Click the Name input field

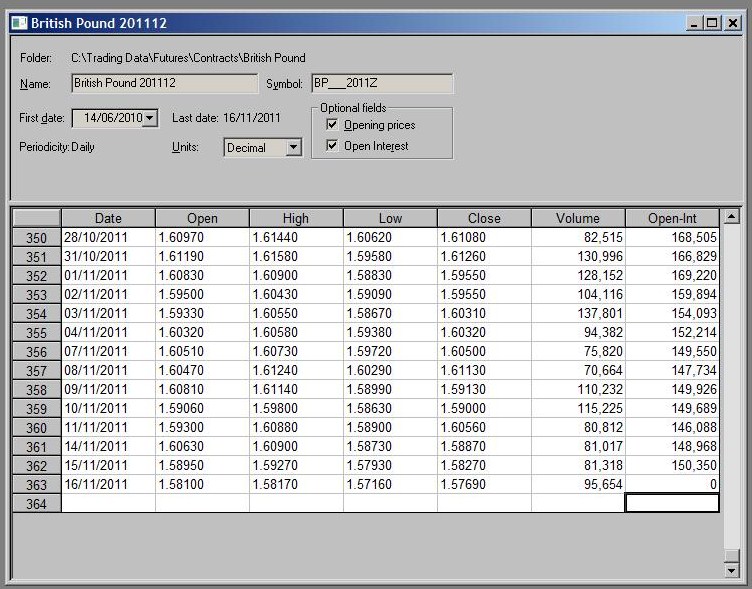click(x=165, y=83)
